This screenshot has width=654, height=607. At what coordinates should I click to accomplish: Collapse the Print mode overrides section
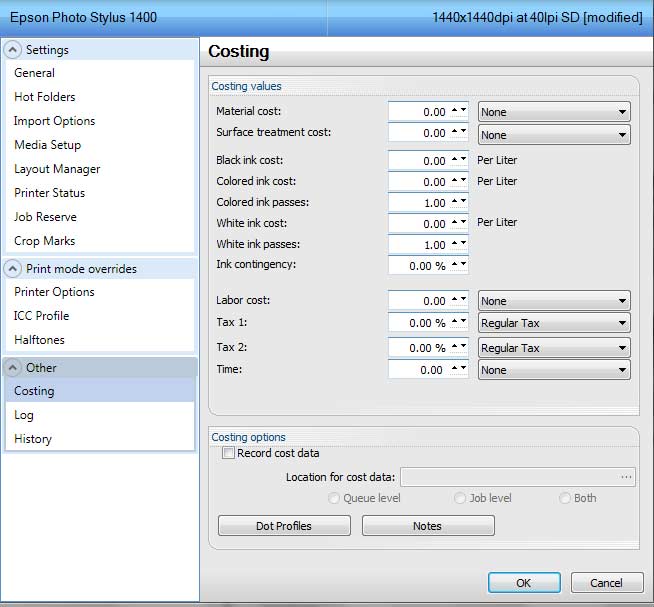[x=13, y=268]
